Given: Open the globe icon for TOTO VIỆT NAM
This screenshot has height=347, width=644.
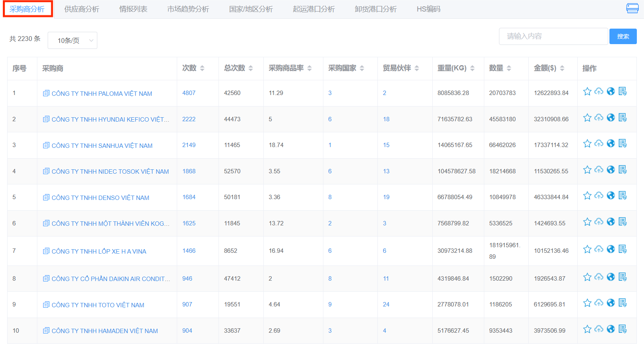Looking at the screenshot, I should pyautogui.click(x=611, y=303).
